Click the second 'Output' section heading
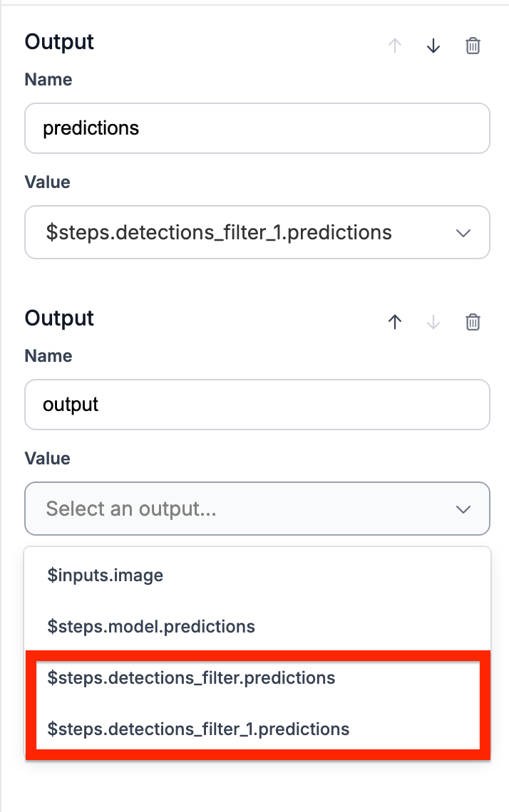 coord(59,318)
